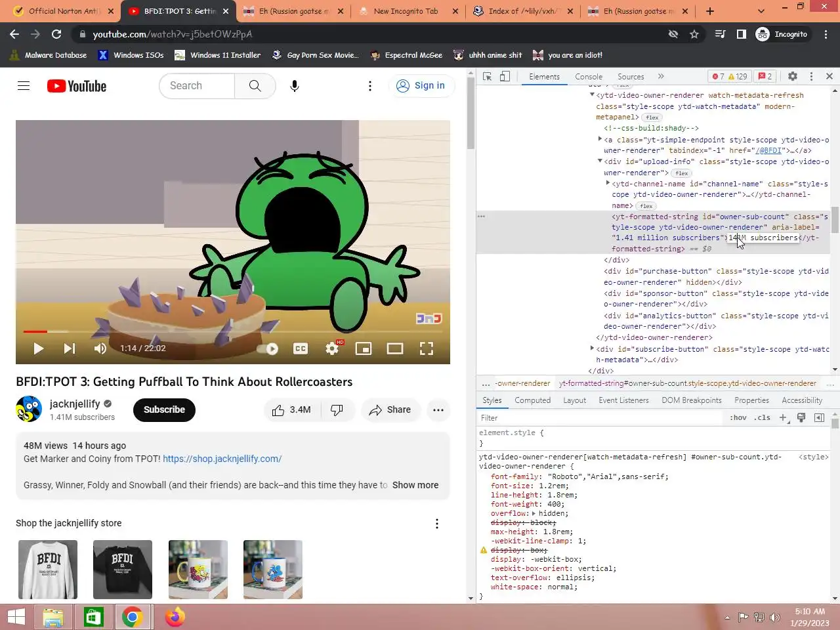Expand the overflow hidden shorthand triangle

click(x=534, y=514)
